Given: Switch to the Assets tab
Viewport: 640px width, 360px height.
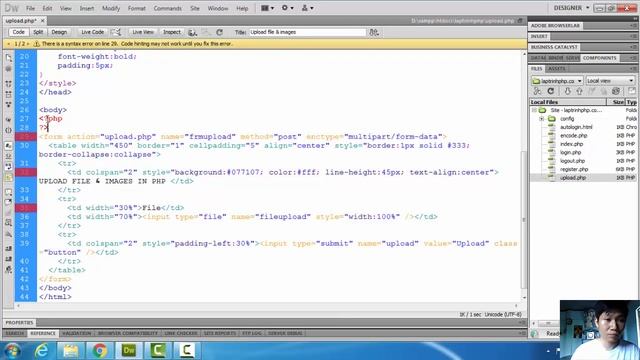Looking at the screenshot, I should point(556,69).
